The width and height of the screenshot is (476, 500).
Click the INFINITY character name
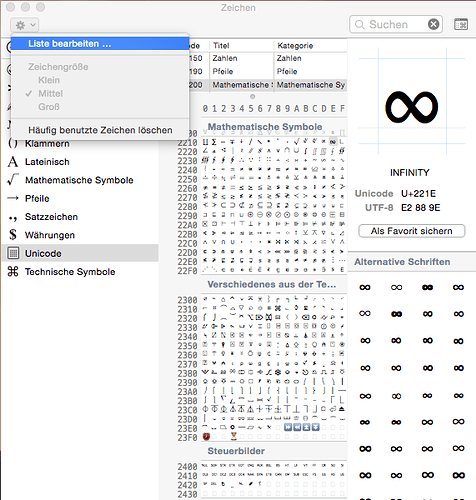(410, 173)
